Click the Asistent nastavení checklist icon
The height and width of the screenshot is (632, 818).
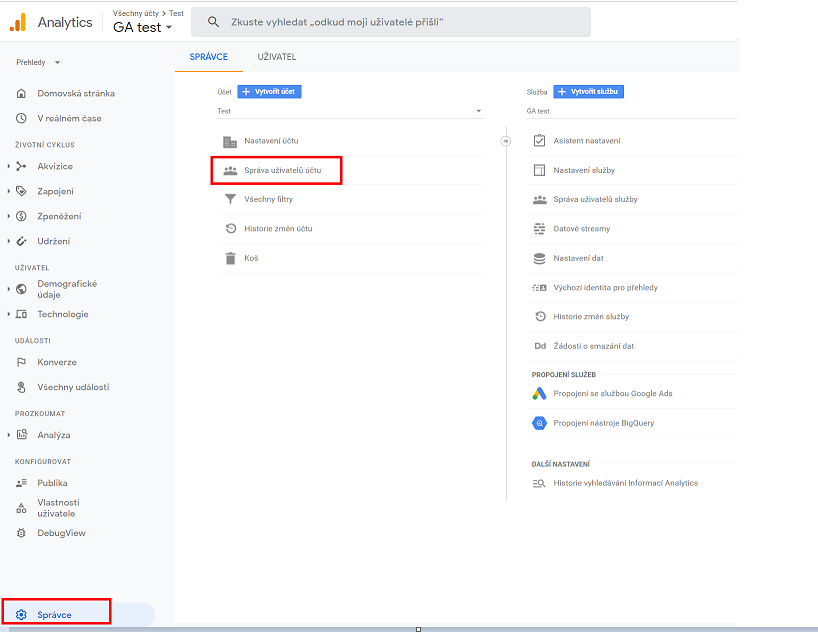[x=539, y=140]
